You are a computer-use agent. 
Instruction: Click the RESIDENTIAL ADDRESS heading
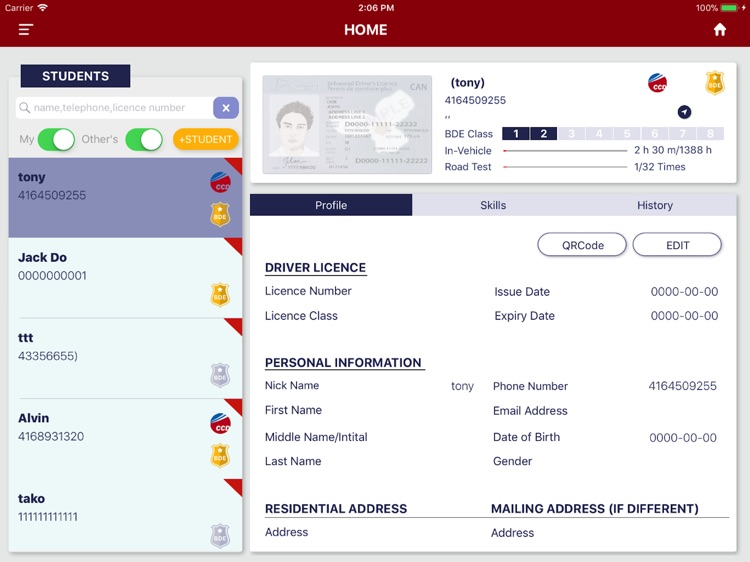[x=336, y=508]
